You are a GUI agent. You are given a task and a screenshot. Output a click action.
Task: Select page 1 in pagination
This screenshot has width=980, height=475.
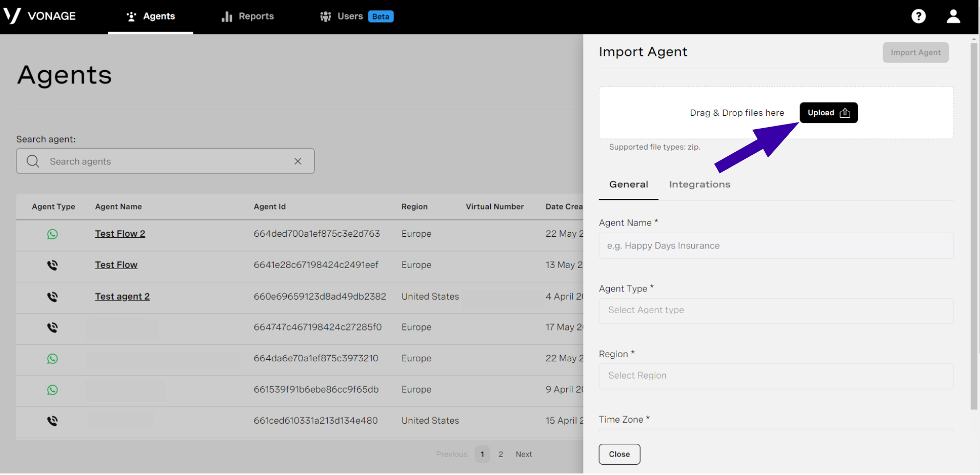tap(483, 454)
